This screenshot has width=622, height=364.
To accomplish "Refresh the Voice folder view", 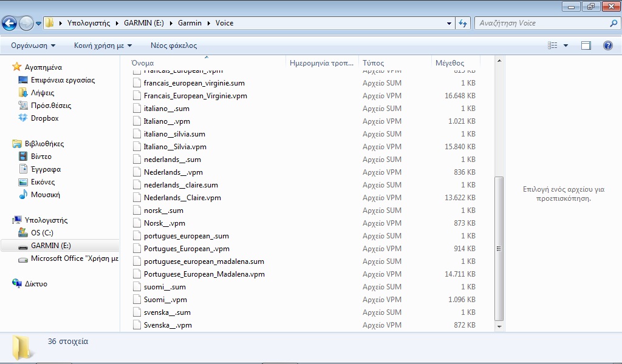I will point(463,23).
